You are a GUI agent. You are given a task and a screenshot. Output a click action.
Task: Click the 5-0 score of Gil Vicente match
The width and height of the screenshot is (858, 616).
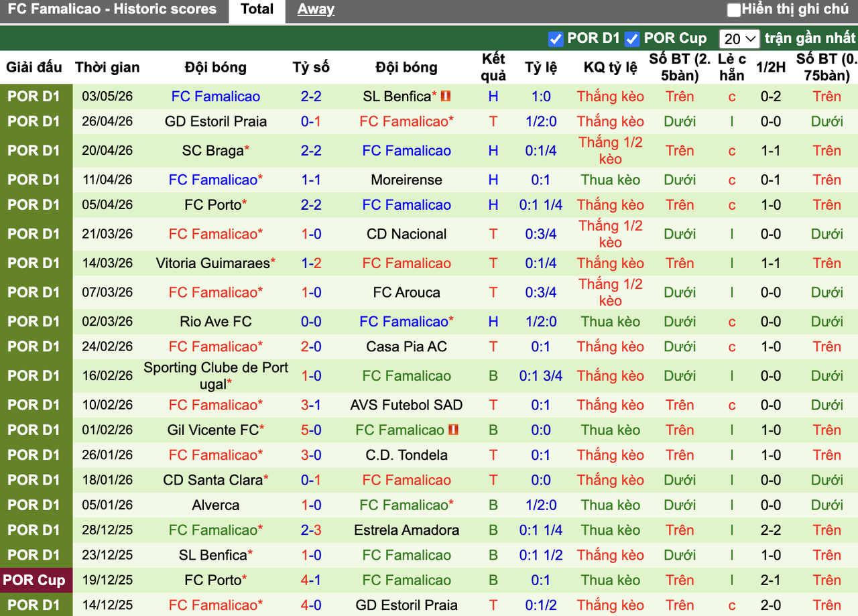tap(311, 430)
